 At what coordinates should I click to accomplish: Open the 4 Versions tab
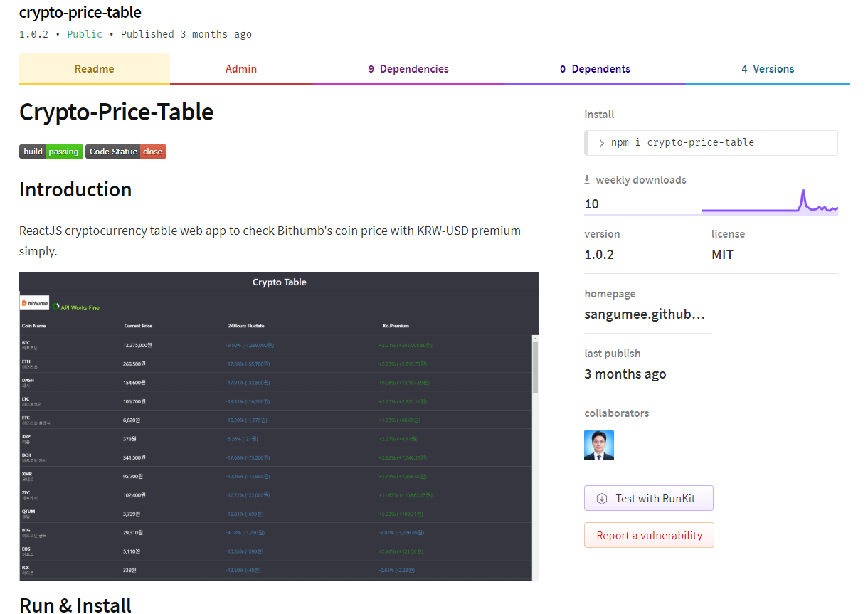tap(768, 69)
